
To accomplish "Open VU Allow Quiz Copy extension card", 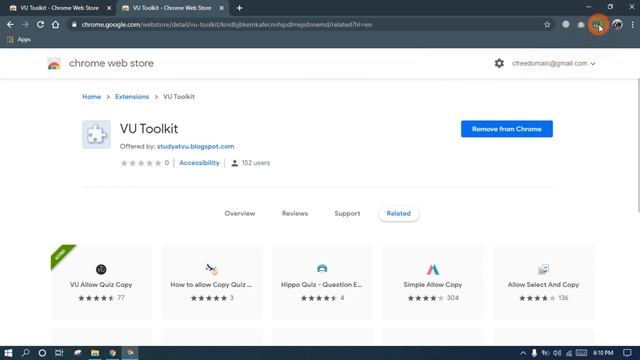I will pos(101,282).
